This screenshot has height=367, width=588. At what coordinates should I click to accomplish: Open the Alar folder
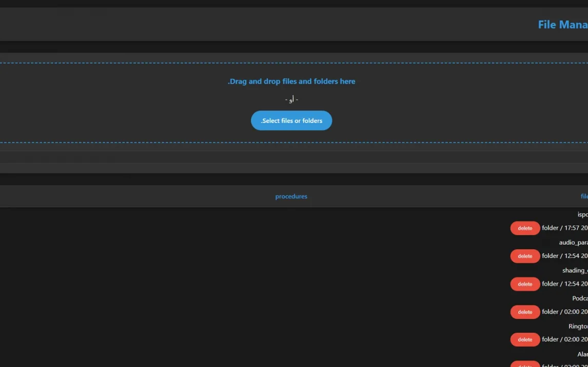coord(582,354)
